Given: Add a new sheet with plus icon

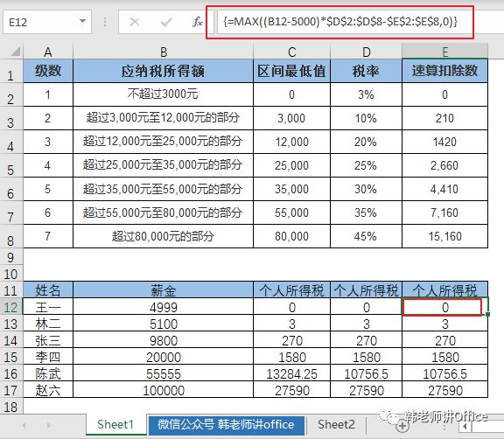Looking at the screenshot, I should pos(402,426).
